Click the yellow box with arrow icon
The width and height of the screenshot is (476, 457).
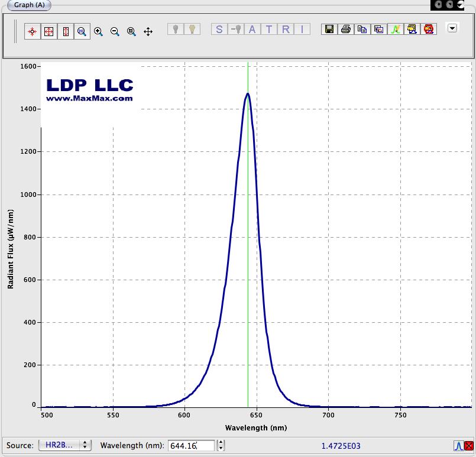412,30
